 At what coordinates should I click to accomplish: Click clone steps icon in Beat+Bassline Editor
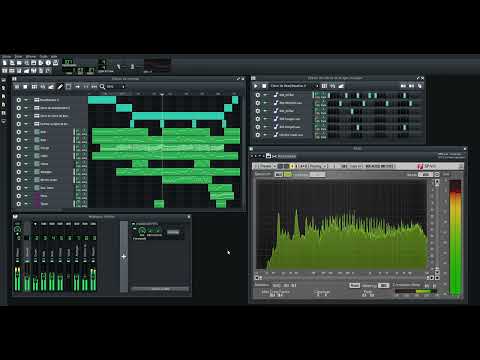(420, 86)
